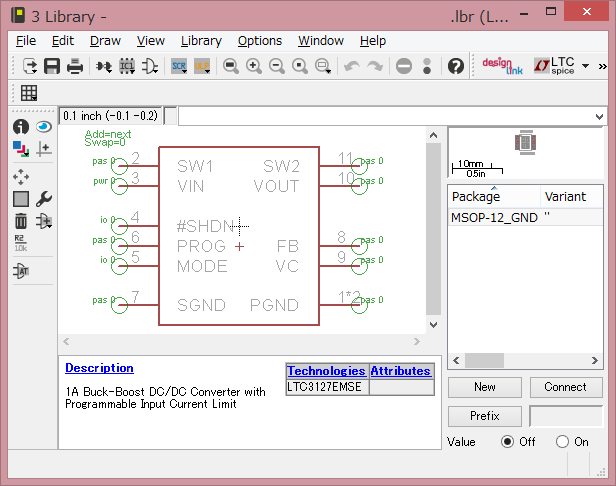Open the Help menu

pyautogui.click(x=373, y=41)
